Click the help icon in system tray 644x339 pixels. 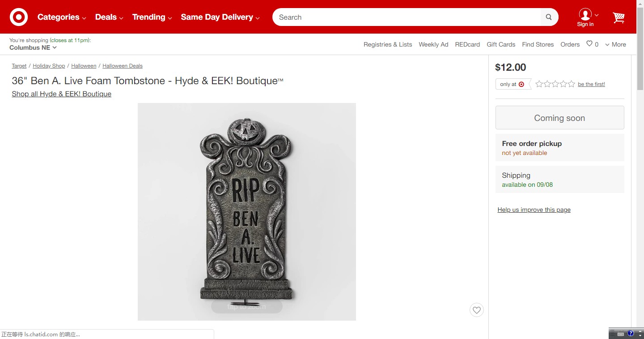coord(631,334)
